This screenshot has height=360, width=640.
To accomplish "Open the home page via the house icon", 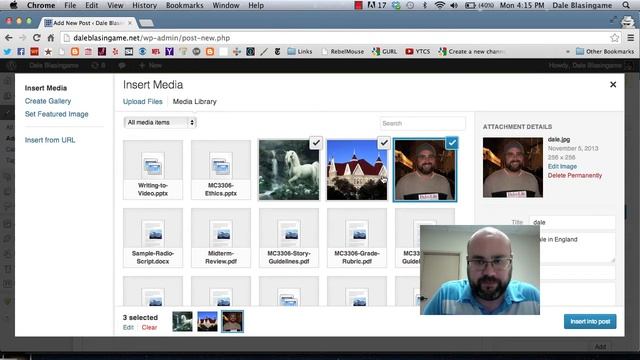I will click(51, 38).
